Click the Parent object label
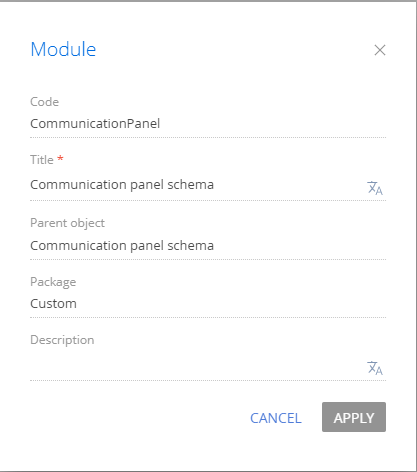The width and height of the screenshot is (417, 472). pos(67,223)
